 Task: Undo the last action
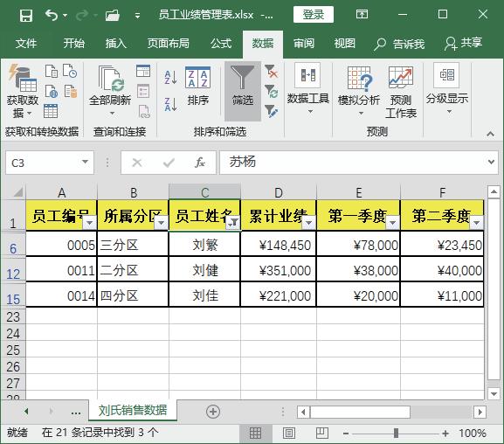[x=52, y=15]
